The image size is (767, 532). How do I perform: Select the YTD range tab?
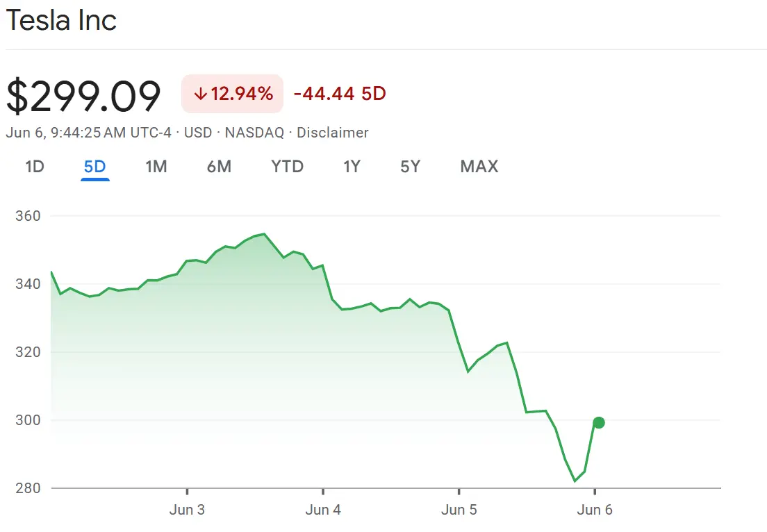point(287,167)
